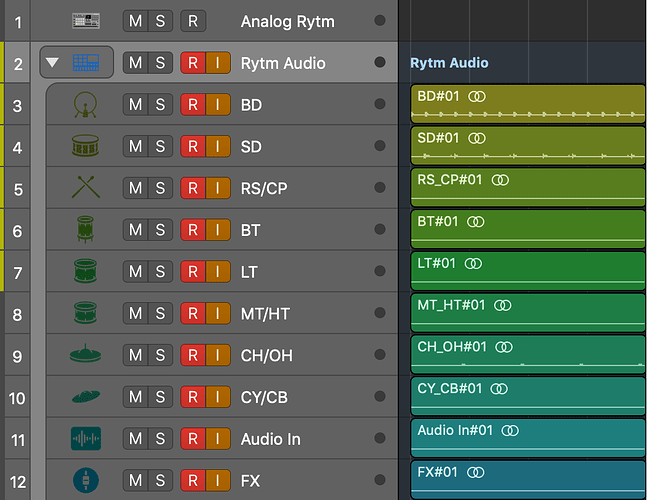Click track number 1 header
The image size is (647, 500).
(17, 22)
